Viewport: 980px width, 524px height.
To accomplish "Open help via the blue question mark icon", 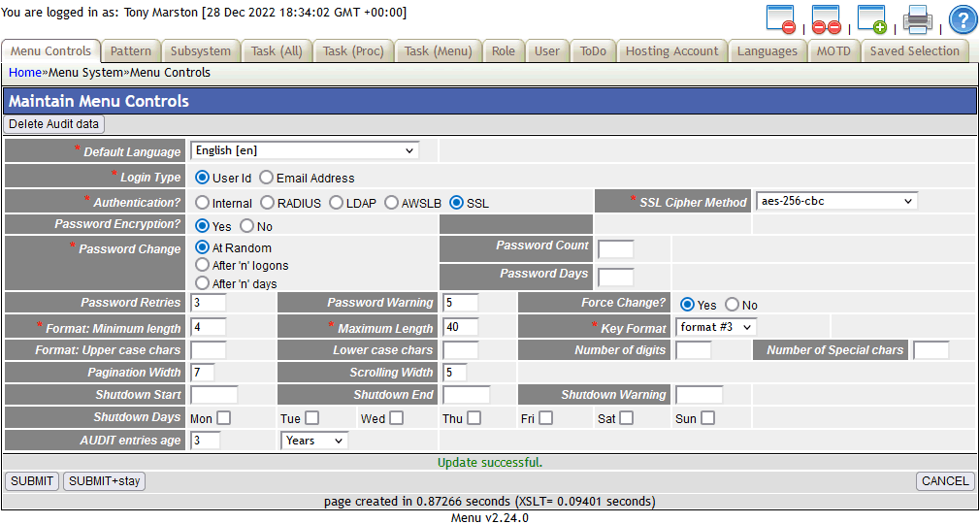I will [962, 19].
